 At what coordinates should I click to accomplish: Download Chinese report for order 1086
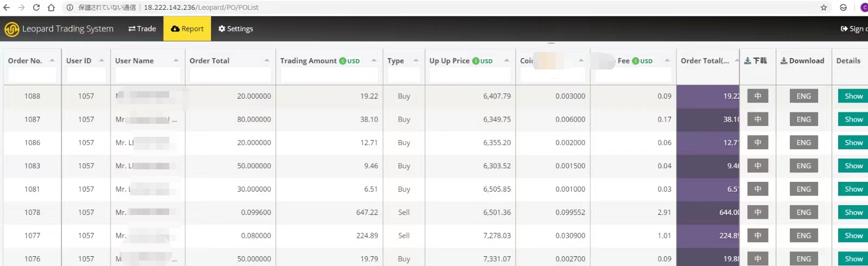coord(758,143)
